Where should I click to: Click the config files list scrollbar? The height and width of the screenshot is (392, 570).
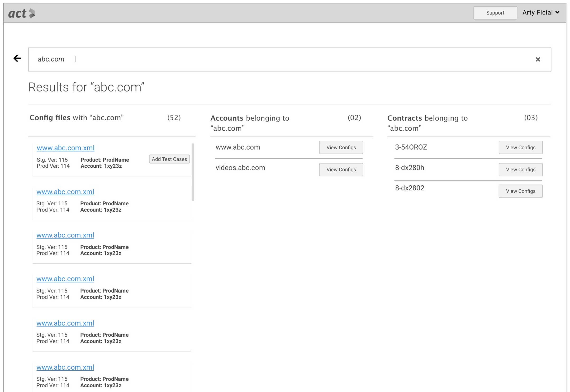click(193, 172)
